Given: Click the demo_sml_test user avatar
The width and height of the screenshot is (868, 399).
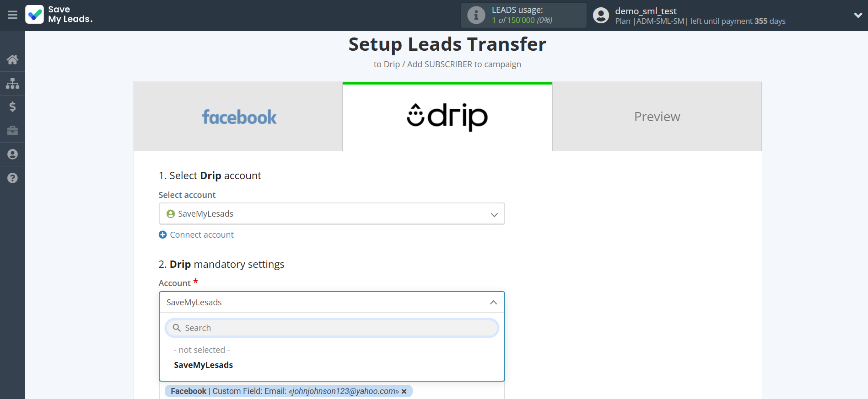Looking at the screenshot, I should pos(601,16).
